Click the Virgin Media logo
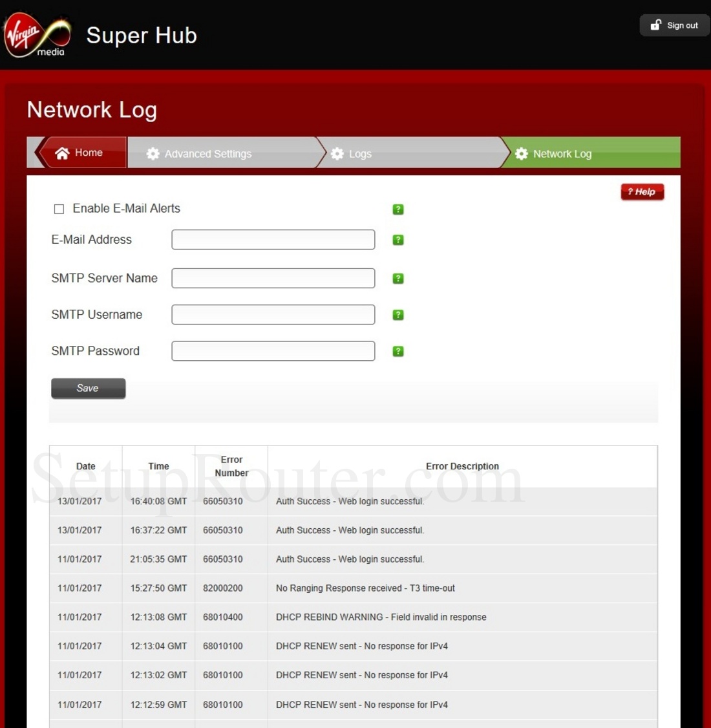 click(x=37, y=35)
